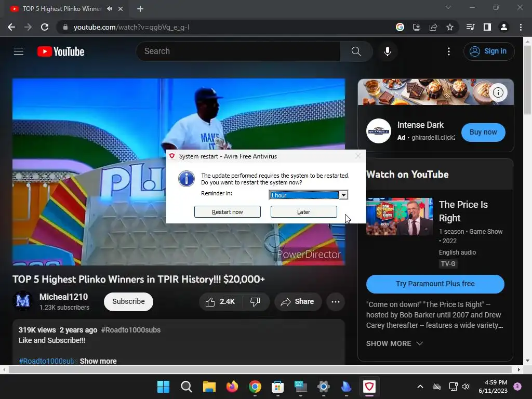The height and width of the screenshot is (399, 532).
Task: Click the Share button
Action: [x=298, y=301]
